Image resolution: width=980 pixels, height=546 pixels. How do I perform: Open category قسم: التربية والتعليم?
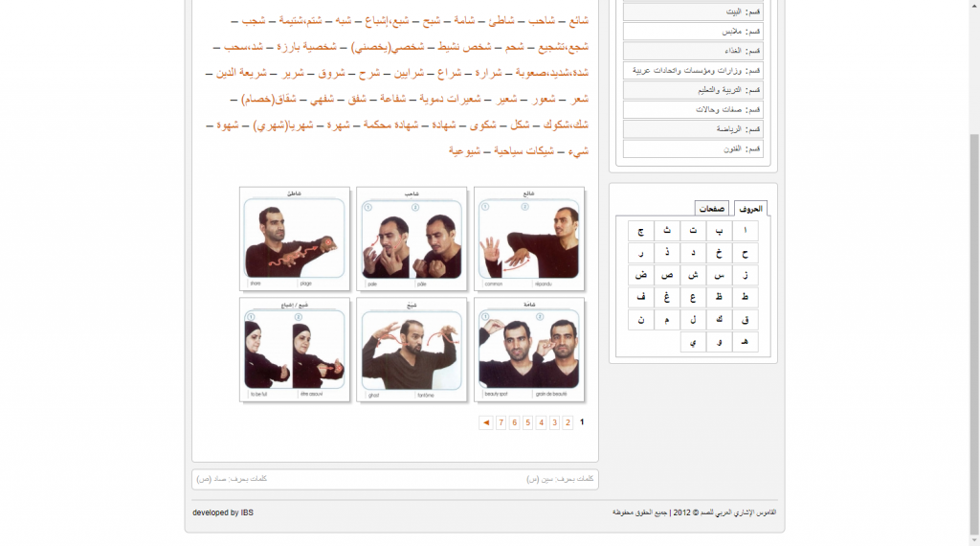coord(694,90)
